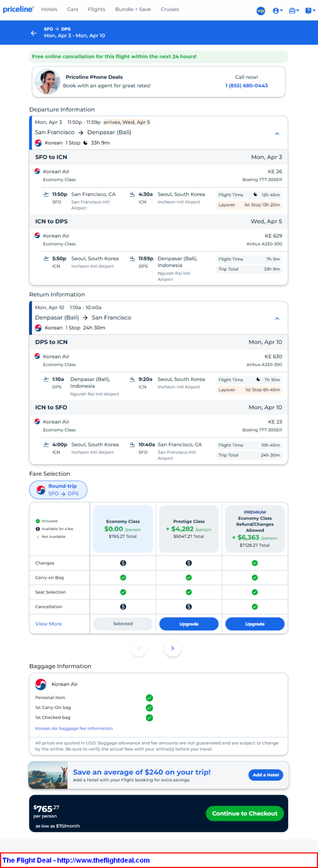
Task: Click the overnight moon icon beside 12h 40m
Action: tap(255, 195)
